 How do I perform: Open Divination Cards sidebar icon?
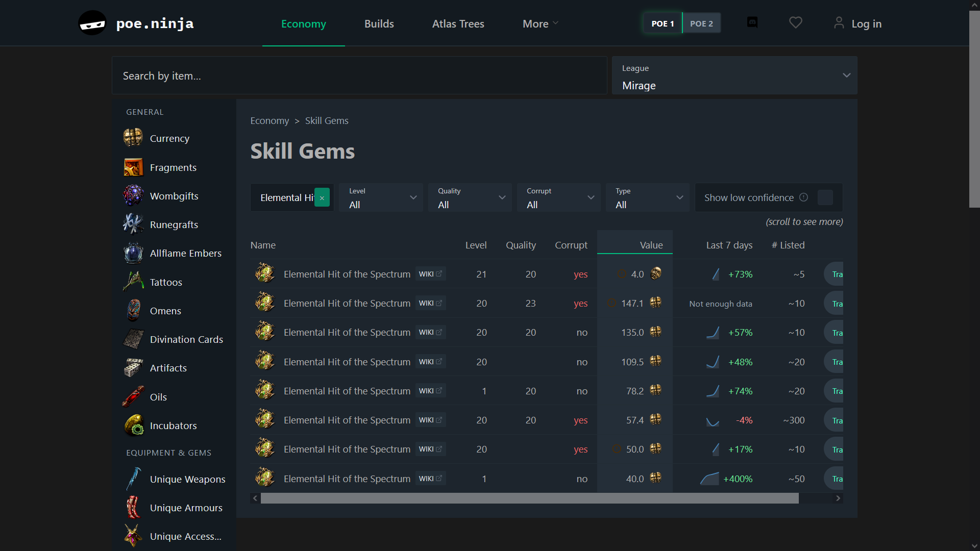coord(133,339)
